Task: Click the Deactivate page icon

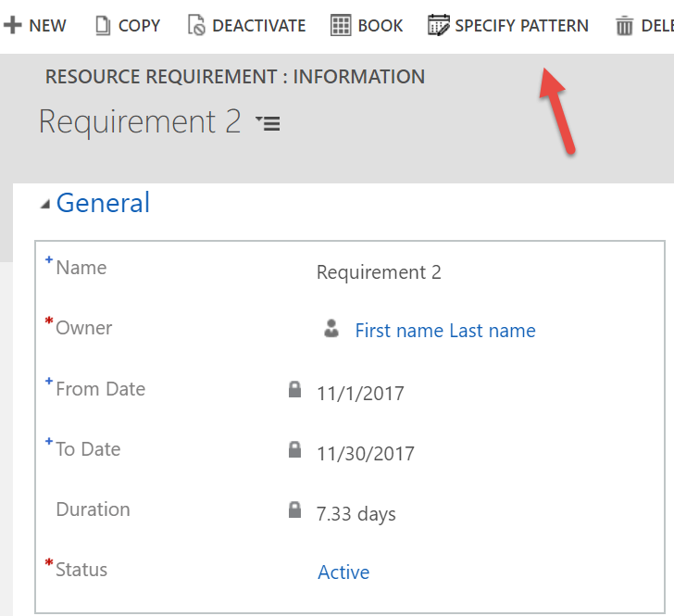Action: 196,25
